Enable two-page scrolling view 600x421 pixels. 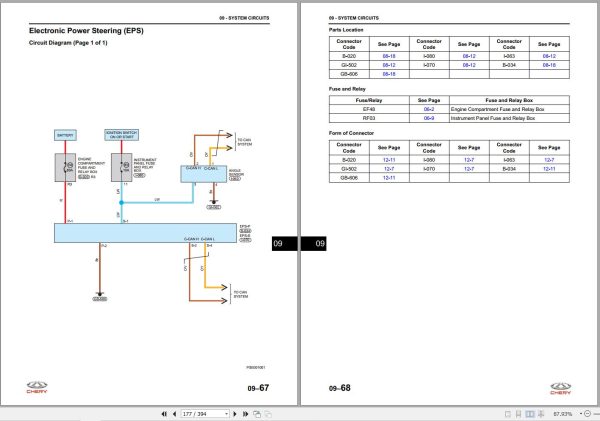click(541, 414)
